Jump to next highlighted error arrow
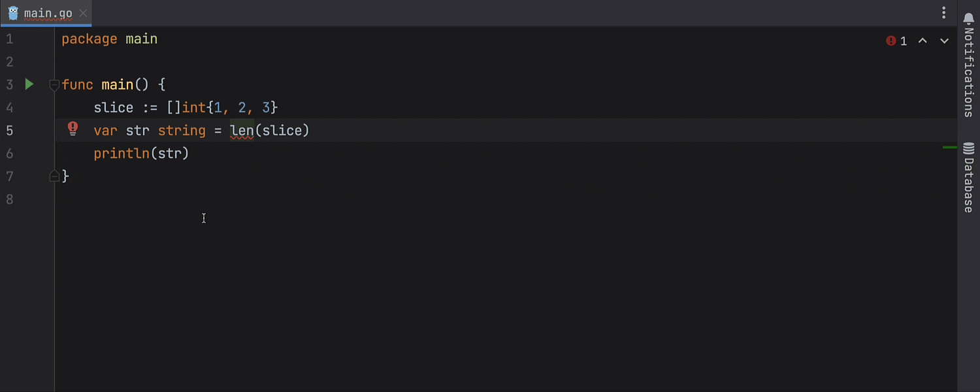Screen dimensions: 980x392 point(944,41)
